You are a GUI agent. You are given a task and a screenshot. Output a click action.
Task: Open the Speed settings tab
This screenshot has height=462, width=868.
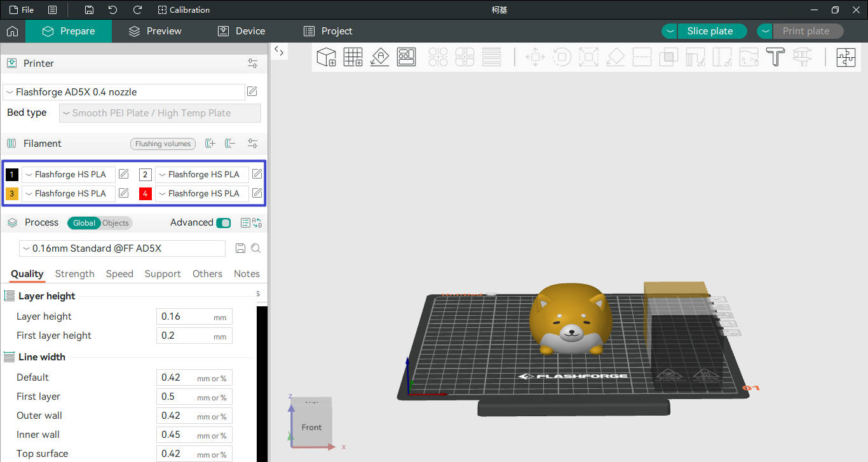119,274
